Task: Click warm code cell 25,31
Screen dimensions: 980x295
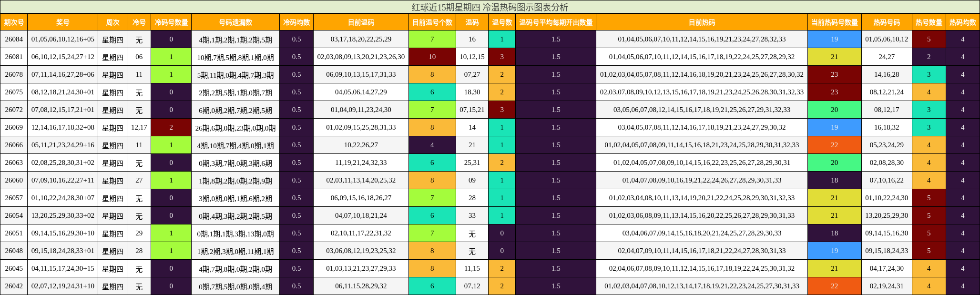Action: point(472,163)
